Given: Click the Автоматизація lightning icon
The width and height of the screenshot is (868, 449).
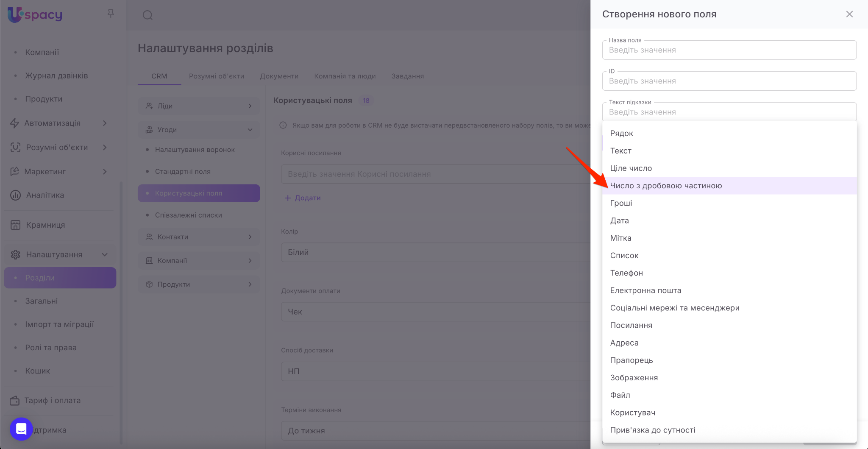Looking at the screenshot, I should [x=14, y=123].
